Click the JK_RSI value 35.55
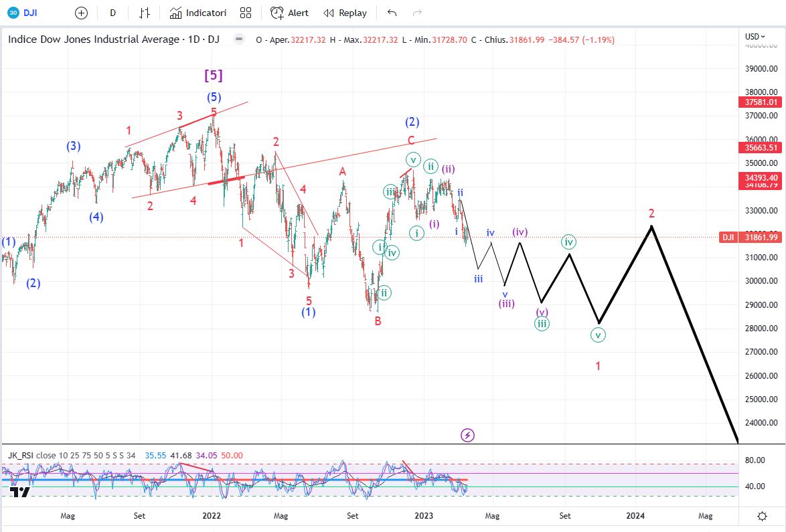This screenshot has width=786, height=532. (x=155, y=455)
